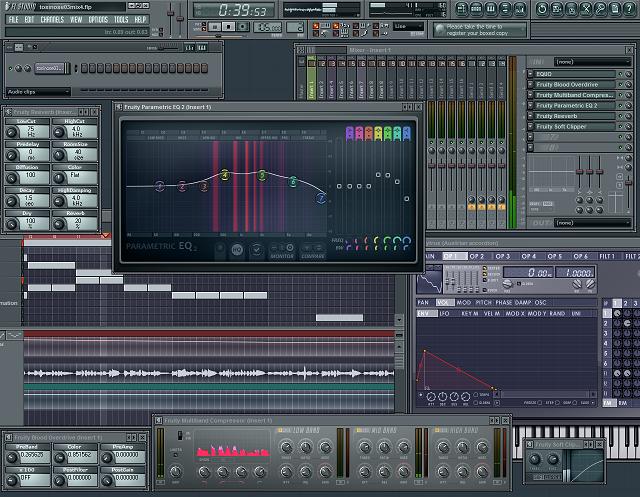Image resolution: width=640 pixels, height=497 pixels.
Task: Expand the Fruity Soft Clipper slot arrow
Action: click(530, 126)
